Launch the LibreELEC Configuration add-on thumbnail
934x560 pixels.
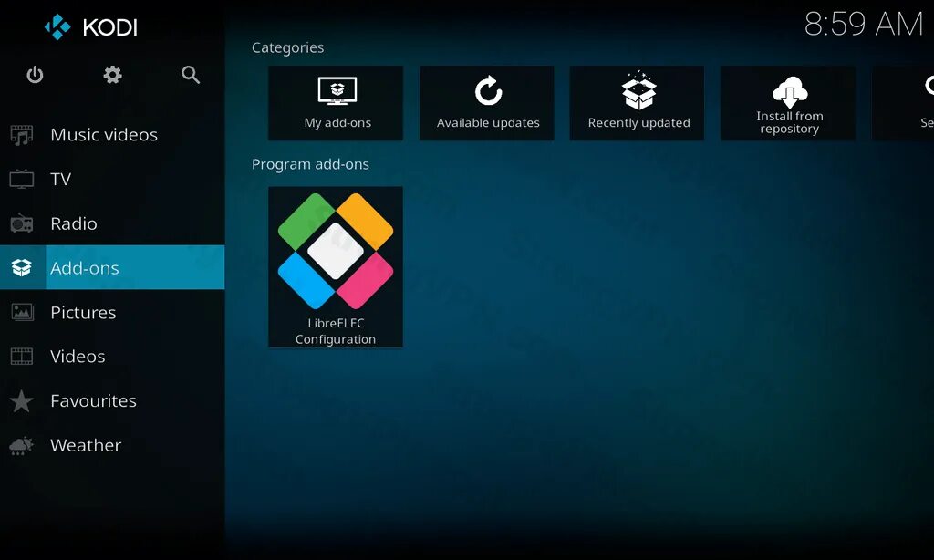[x=336, y=267]
